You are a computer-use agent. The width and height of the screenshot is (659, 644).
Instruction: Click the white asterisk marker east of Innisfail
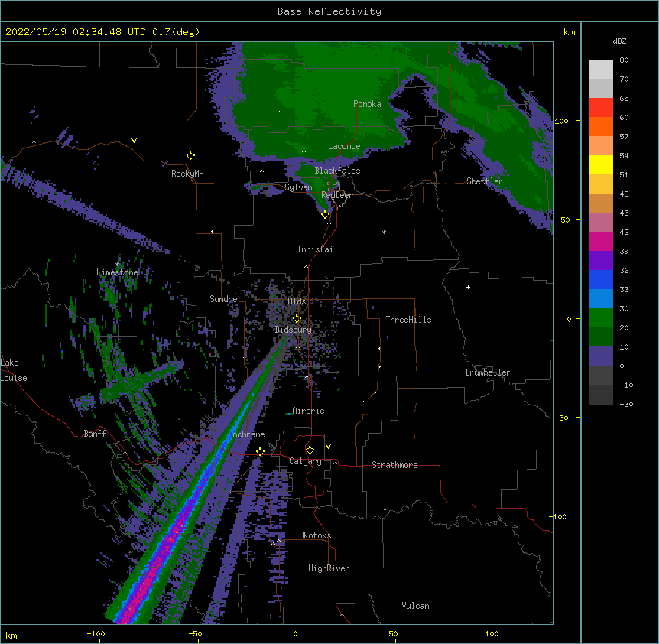click(x=384, y=233)
